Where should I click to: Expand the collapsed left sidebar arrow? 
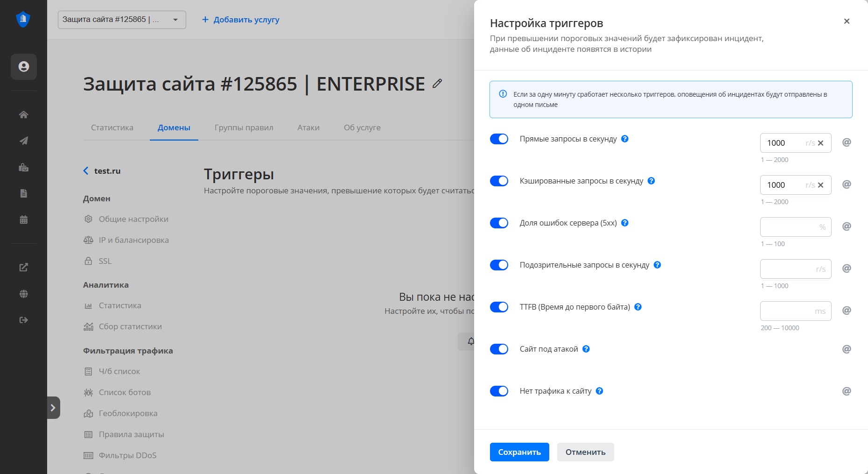53,408
